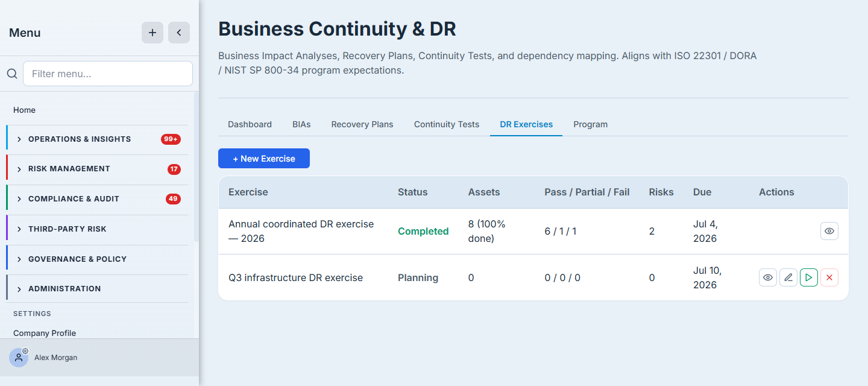Expand the Operations & Insights section

coord(97,139)
